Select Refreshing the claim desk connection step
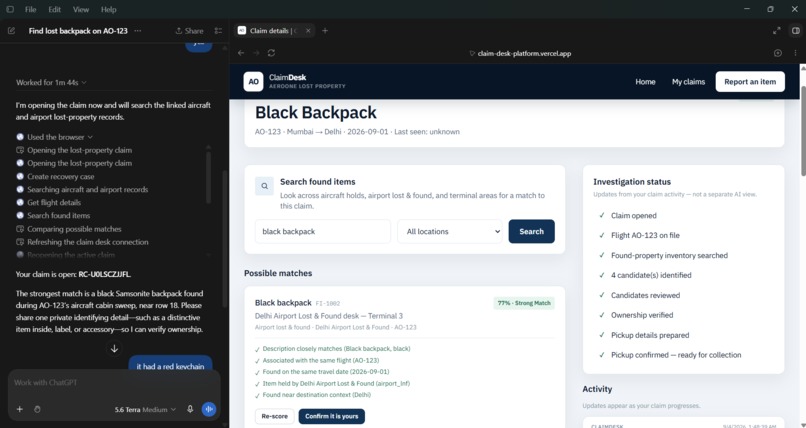The height and width of the screenshot is (428, 806). coord(87,242)
